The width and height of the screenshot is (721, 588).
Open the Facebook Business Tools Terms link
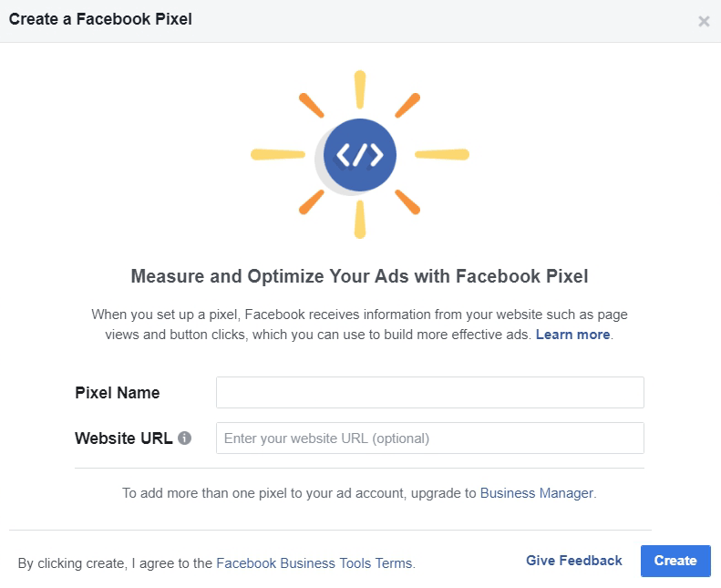[314, 563]
